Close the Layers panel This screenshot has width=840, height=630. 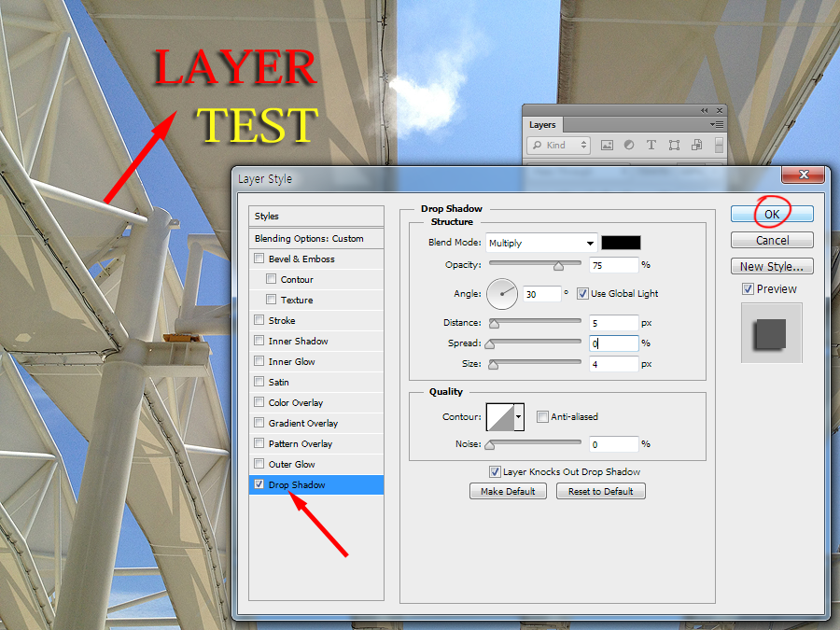pos(720,110)
